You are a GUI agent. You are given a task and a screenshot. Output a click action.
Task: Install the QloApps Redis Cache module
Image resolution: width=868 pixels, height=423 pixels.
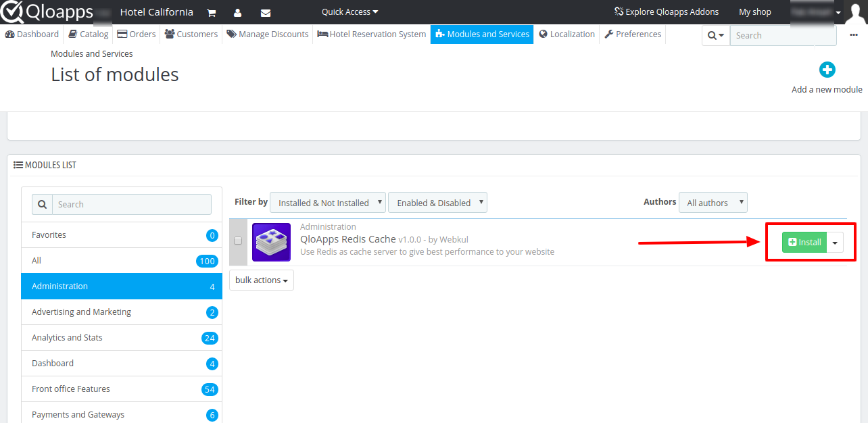click(x=804, y=241)
